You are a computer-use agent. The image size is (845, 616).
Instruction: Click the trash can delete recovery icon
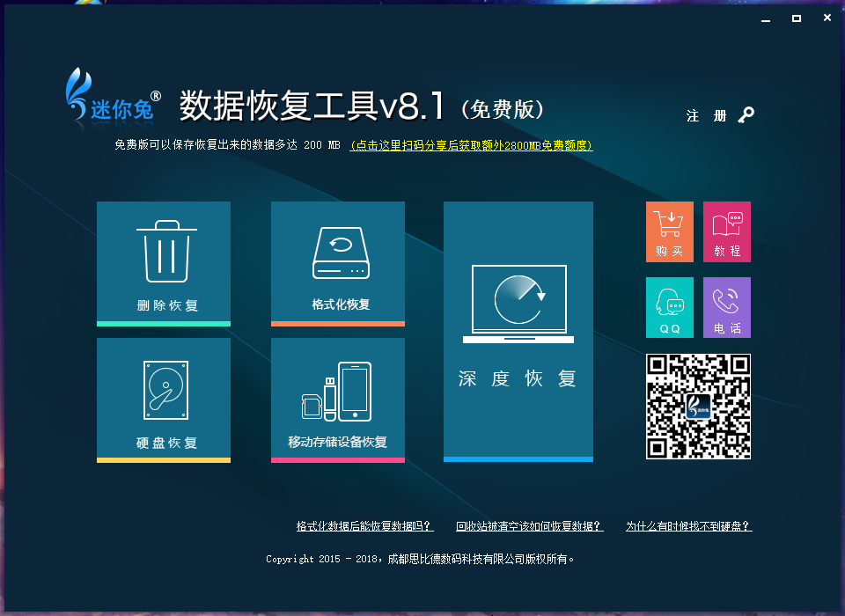point(166,252)
